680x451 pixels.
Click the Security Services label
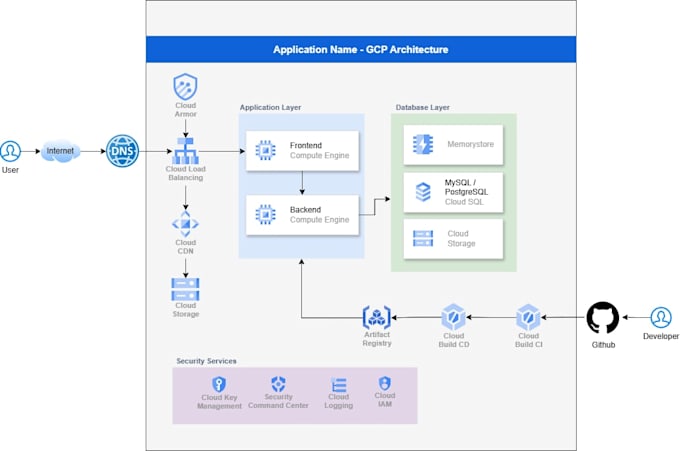coord(206,361)
